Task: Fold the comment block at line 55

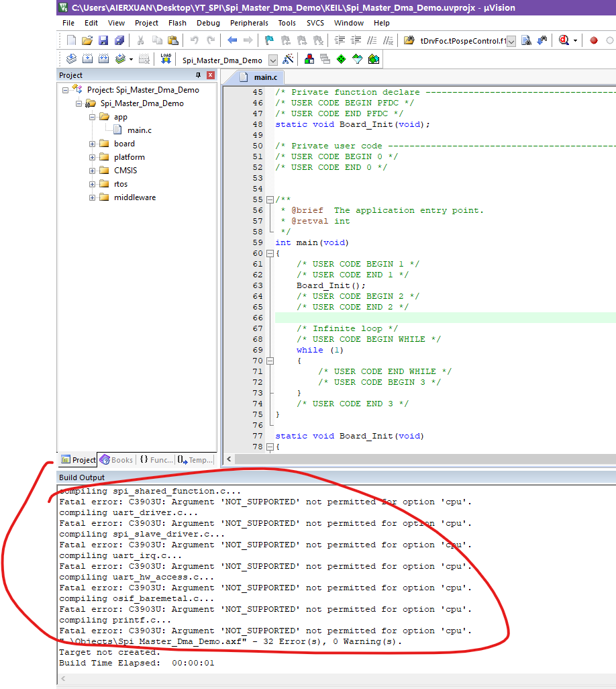Action: coord(270,199)
